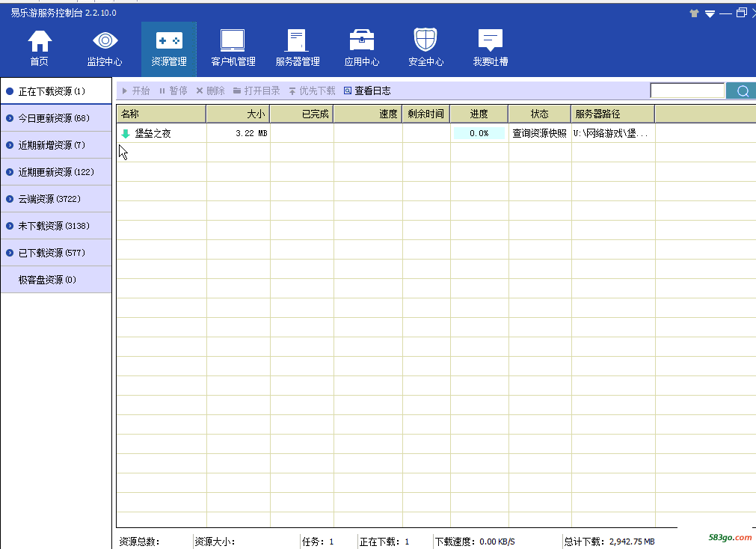Select 云端资源 (3722) category
Viewport: 756px width, 549px height.
click(56, 199)
